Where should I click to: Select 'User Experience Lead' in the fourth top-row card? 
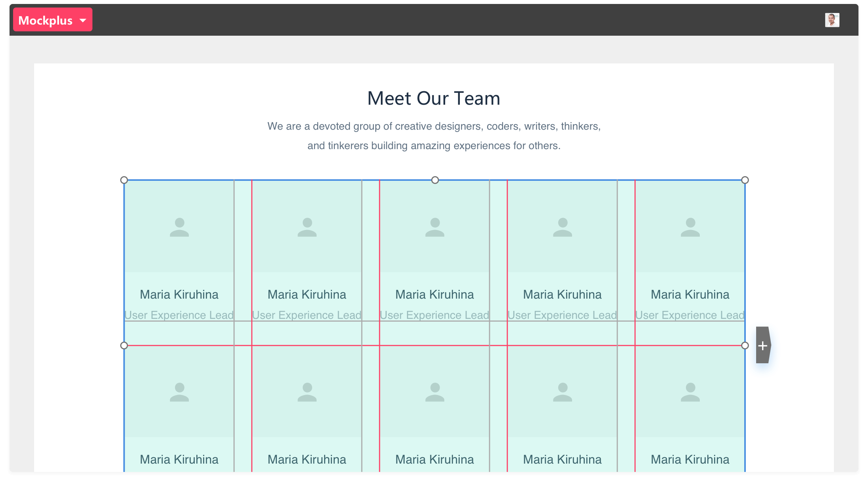pyautogui.click(x=563, y=315)
